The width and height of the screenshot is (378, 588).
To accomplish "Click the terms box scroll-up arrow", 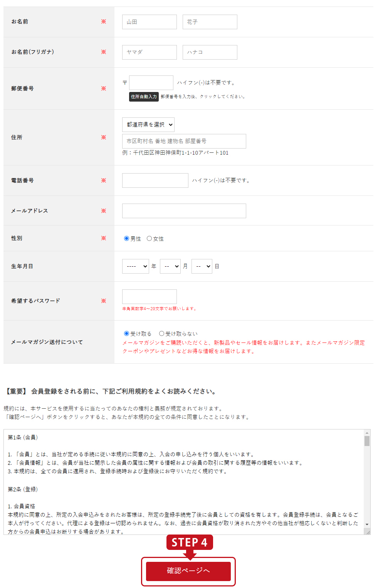I will coord(367,433).
